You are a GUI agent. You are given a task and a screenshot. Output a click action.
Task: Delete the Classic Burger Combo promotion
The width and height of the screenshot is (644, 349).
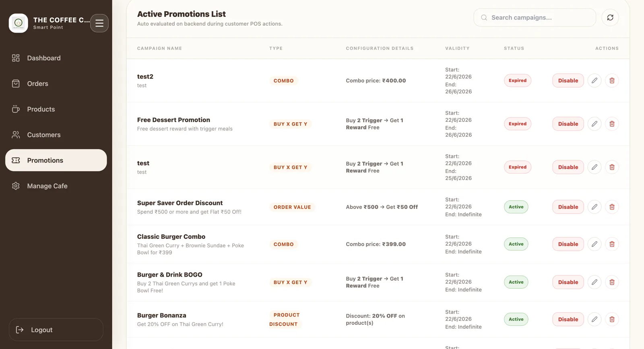click(612, 244)
